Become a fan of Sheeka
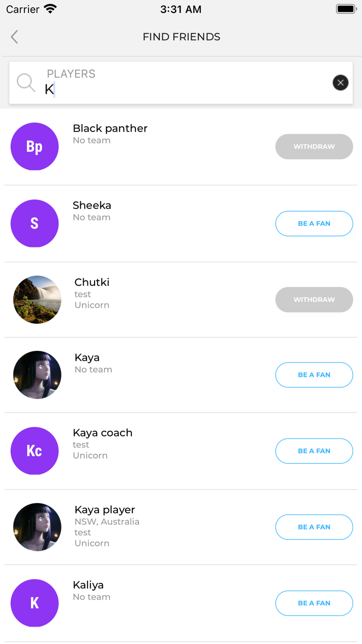The image size is (362, 644). click(x=314, y=224)
